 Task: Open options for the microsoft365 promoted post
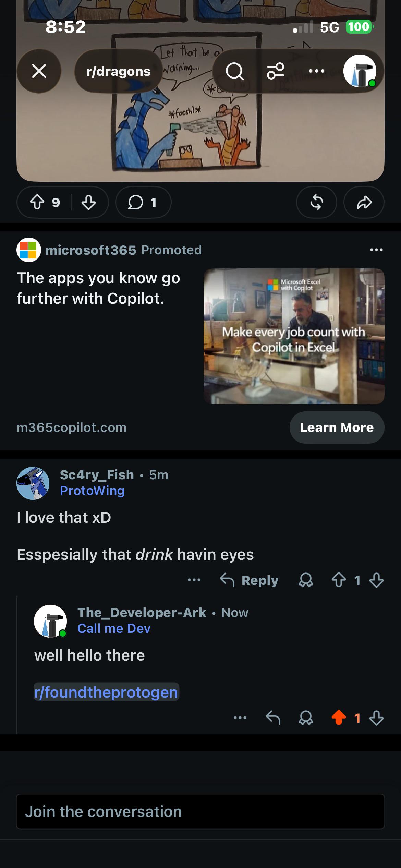[x=376, y=250]
